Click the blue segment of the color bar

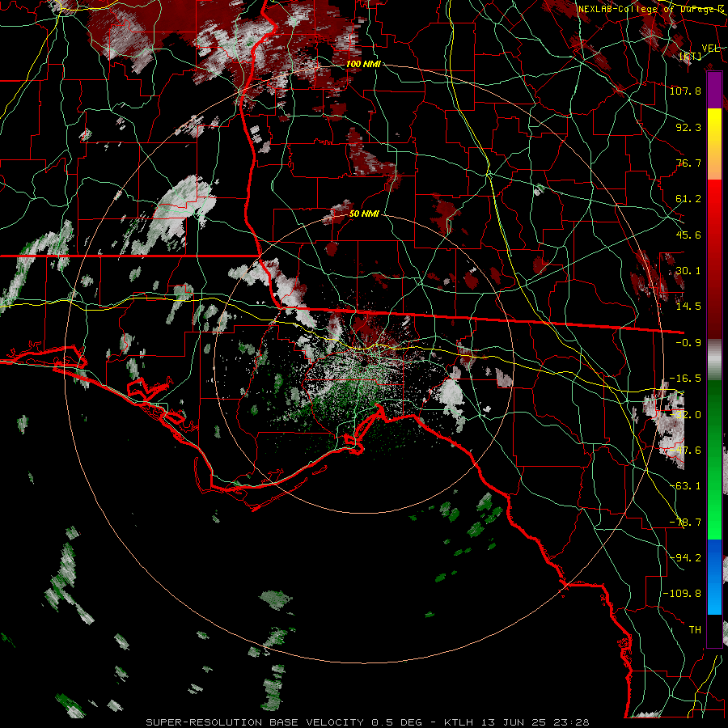click(x=714, y=577)
